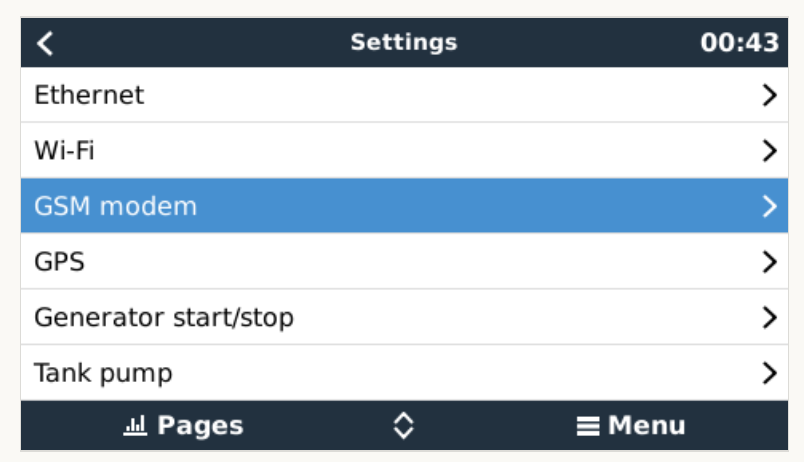
Task: Click the Tank pump chevron arrow
Action: coord(769,373)
